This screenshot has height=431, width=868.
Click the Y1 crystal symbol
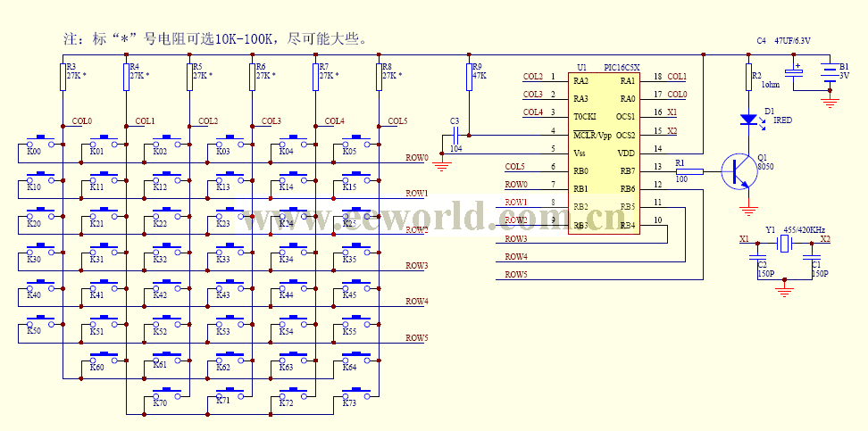(x=783, y=244)
